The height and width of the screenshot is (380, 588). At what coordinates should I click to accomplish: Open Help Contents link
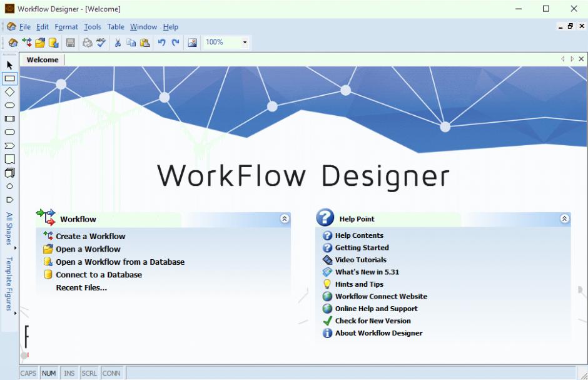(359, 235)
